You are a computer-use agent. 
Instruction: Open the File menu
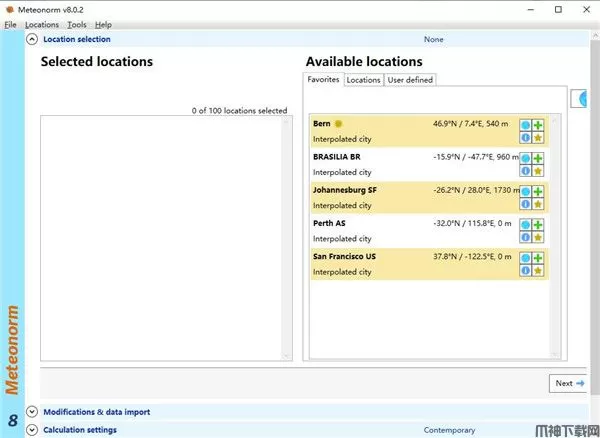pyautogui.click(x=10, y=24)
